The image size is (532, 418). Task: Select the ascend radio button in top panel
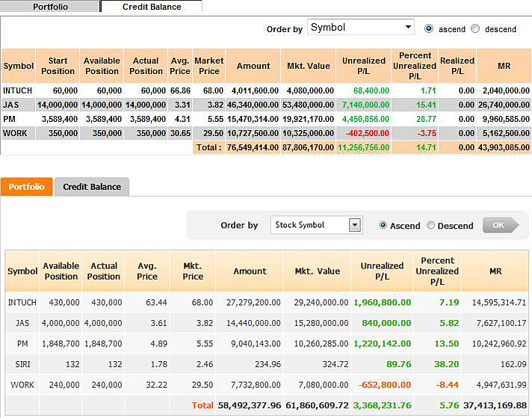pos(429,28)
